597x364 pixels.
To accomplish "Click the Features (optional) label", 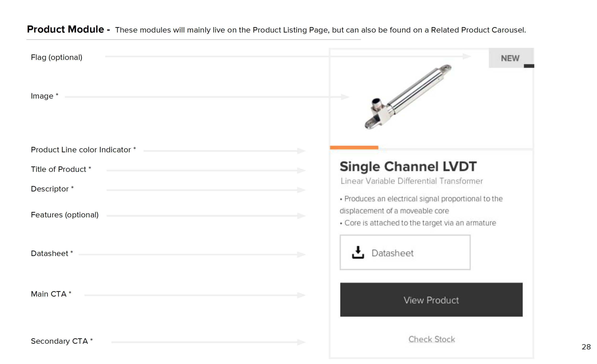I will (x=65, y=215).
